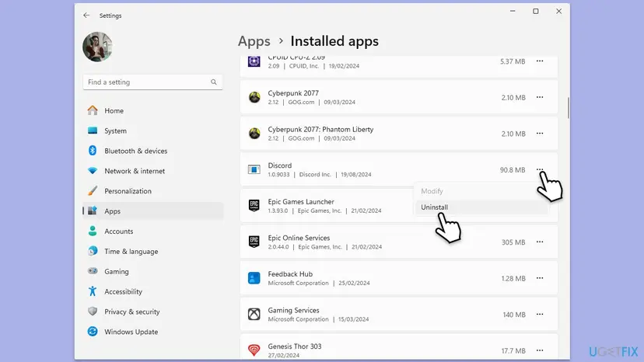
Task: Click the Epic Online Services icon
Action: [x=254, y=242]
